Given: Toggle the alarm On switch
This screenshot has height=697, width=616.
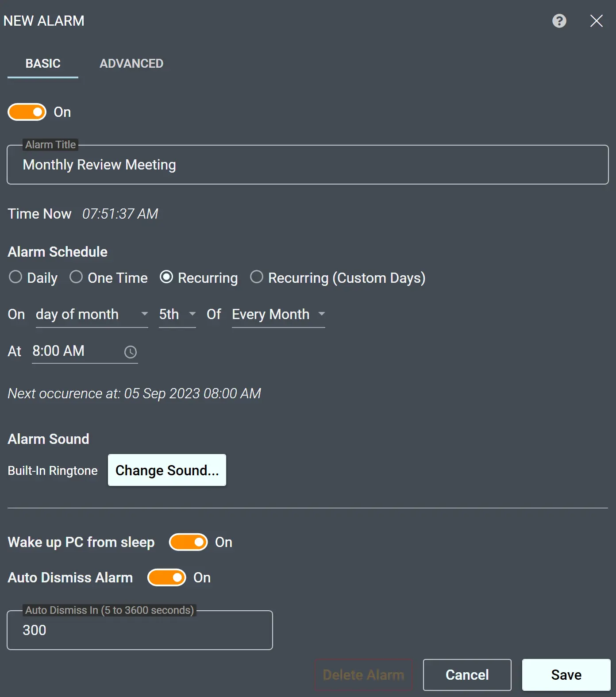Looking at the screenshot, I should click(27, 112).
